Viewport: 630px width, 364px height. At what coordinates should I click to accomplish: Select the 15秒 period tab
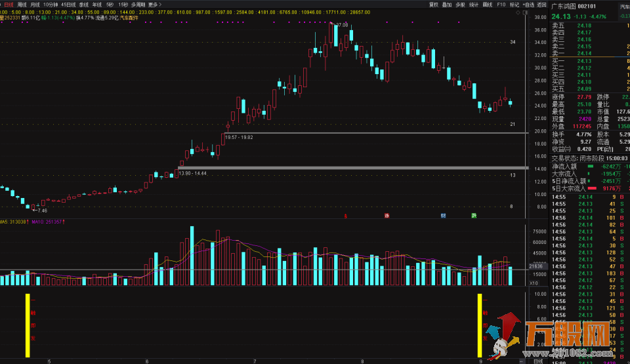coord(123,5)
